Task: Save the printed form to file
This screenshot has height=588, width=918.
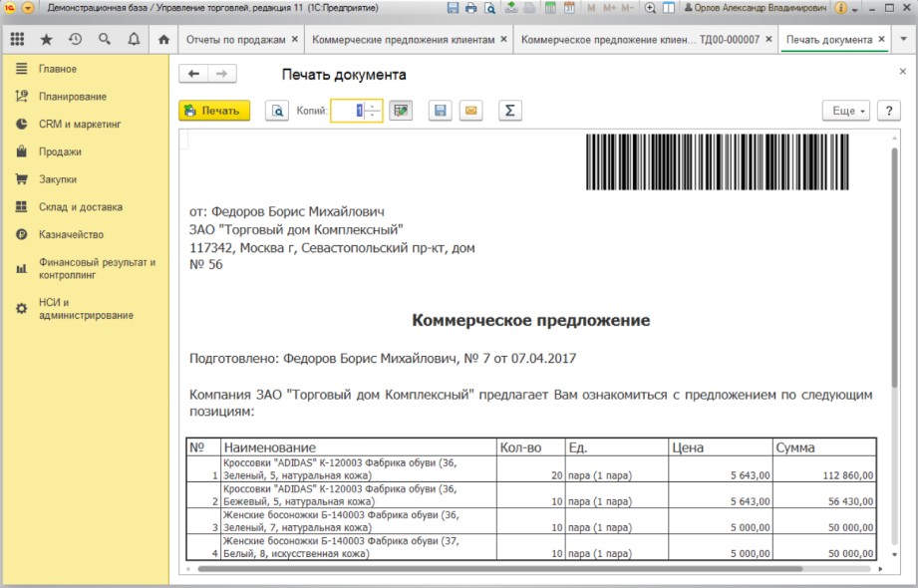Action: pyautogui.click(x=441, y=110)
